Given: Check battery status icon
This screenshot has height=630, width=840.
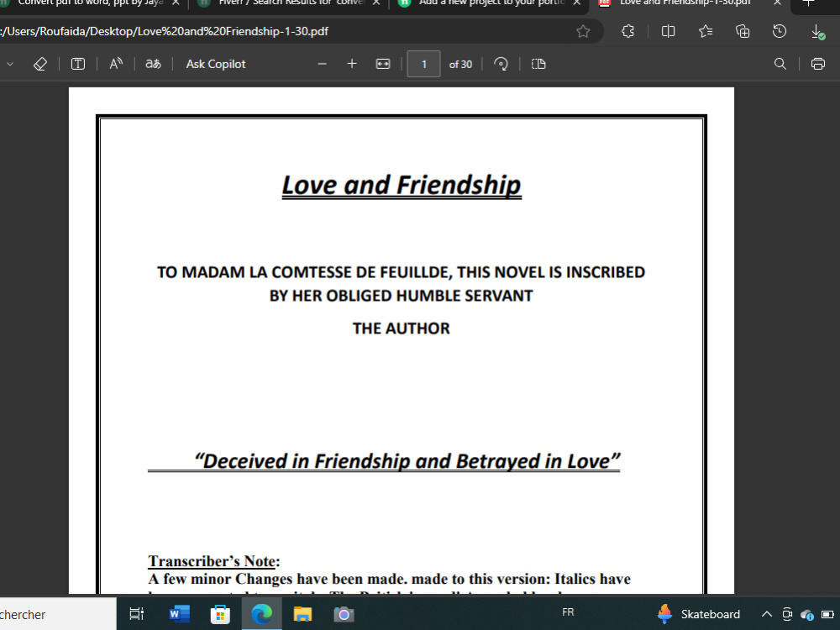Looking at the screenshot, I should pyautogui.click(x=827, y=615).
